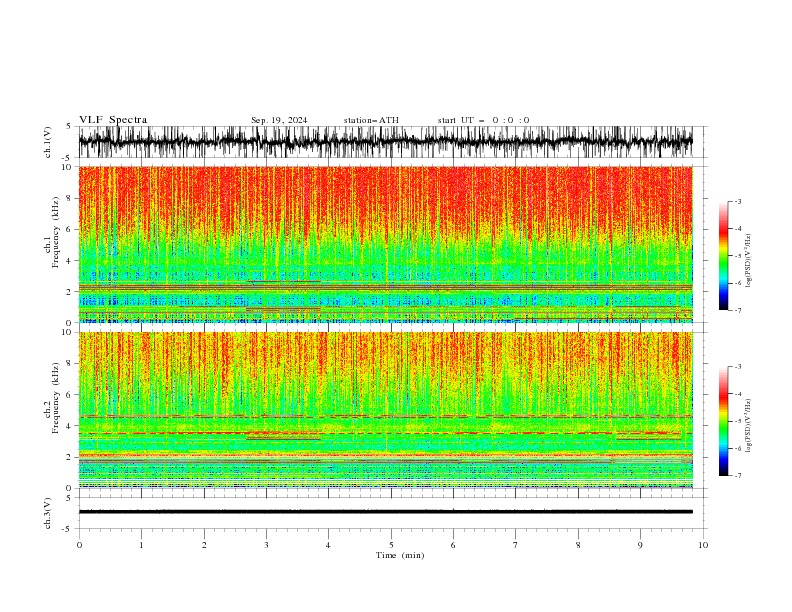The width and height of the screenshot is (792, 612).
Task: Click the ch.3 flat voltage trace
Action: [x=385, y=512]
